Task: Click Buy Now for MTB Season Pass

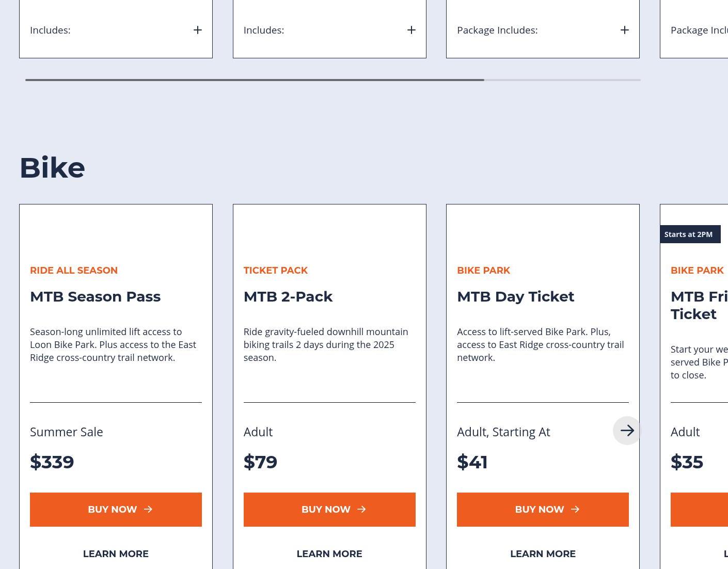Action: (116, 510)
